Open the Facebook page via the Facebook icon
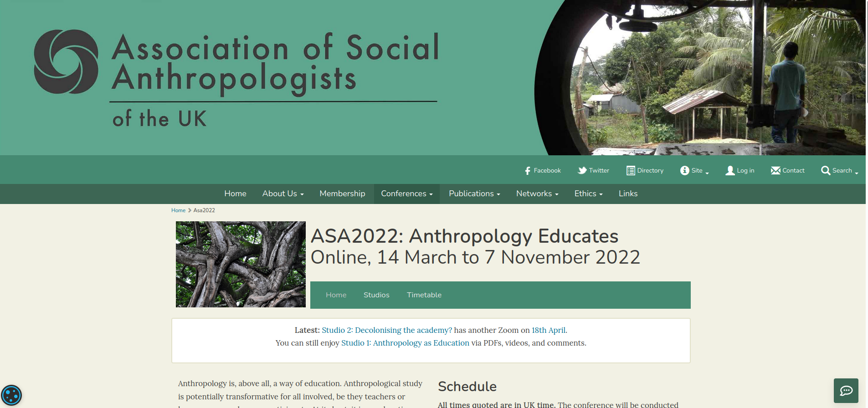This screenshot has width=868, height=408. pyautogui.click(x=528, y=170)
